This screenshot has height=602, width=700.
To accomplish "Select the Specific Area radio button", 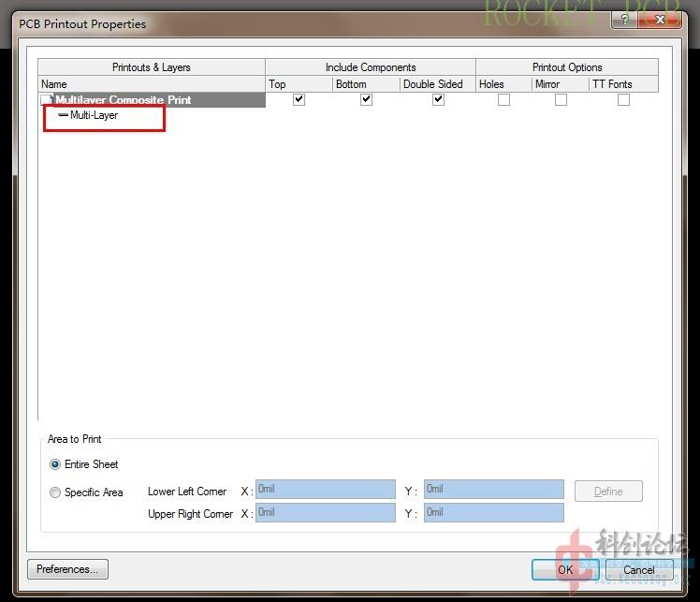I will (55, 492).
